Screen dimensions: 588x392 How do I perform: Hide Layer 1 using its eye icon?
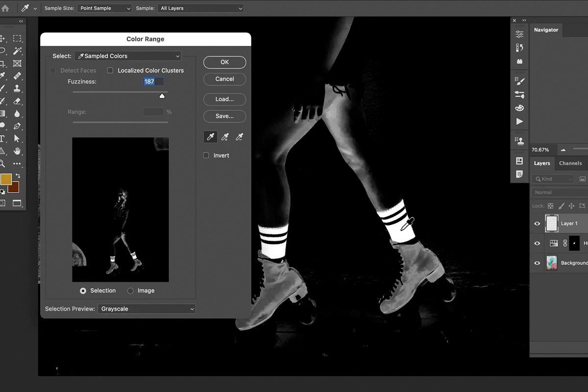coord(537,223)
